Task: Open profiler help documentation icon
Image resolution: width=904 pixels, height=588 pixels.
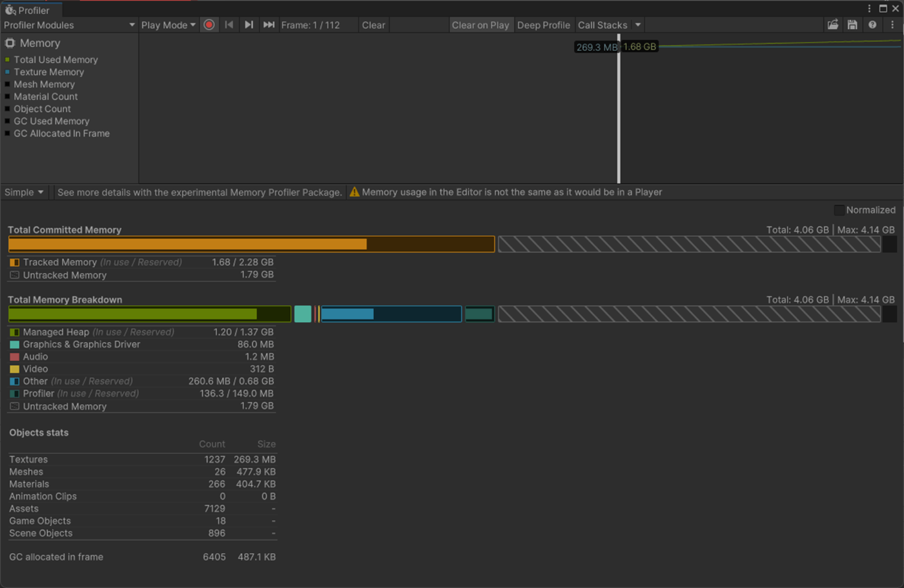Action: click(872, 25)
